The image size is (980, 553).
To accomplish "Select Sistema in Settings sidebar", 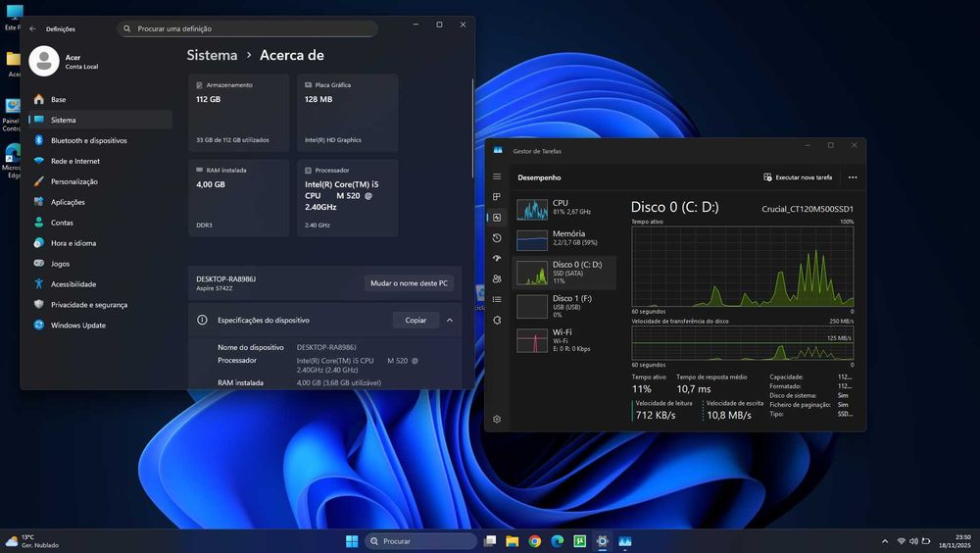I will pos(100,120).
